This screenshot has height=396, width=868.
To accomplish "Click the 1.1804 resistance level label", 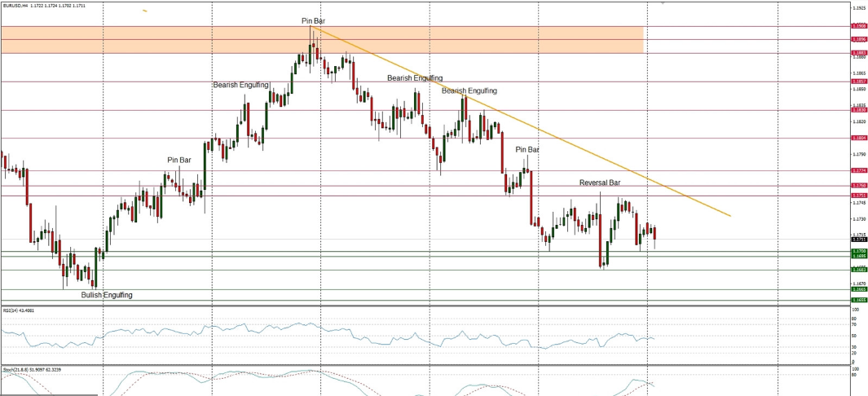I will tap(858, 138).
